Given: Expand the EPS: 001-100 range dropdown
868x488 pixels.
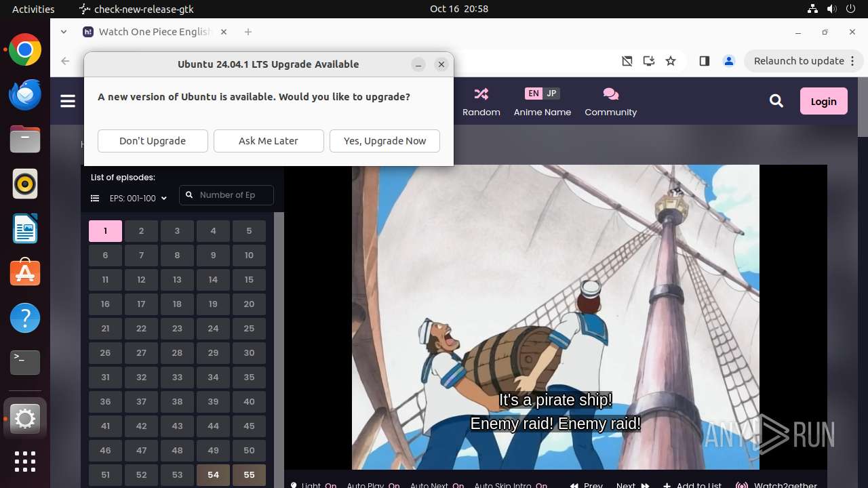Looking at the screenshot, I should (x=138, y=199).
